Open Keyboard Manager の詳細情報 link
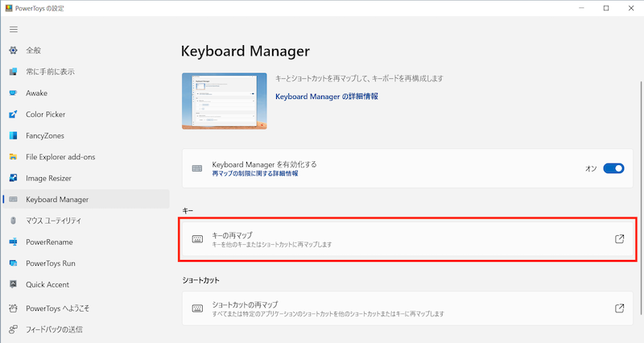This screenshot has height=343, width=644. click(326, 96)
